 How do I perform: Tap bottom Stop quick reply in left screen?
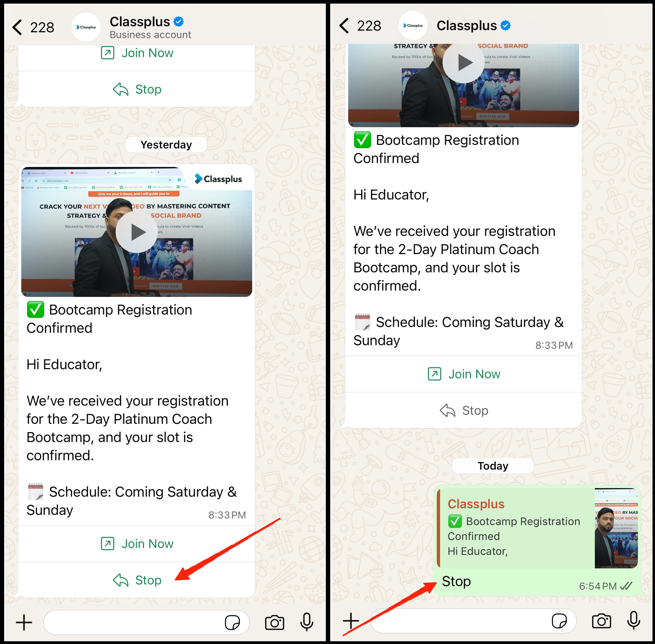tap(137, 580)
